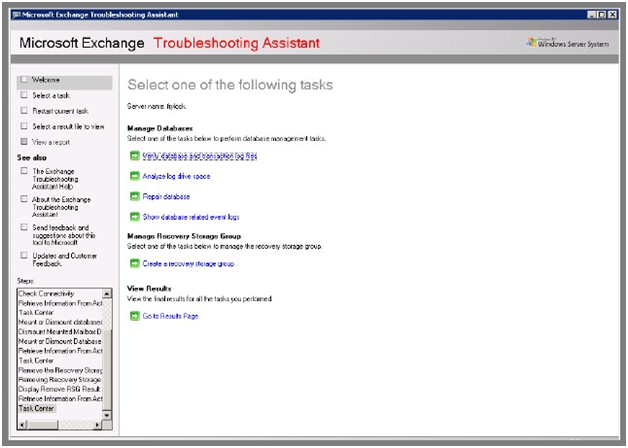The image size is (628, 448).
Task: Open Show database related event logs
Action: (191, 217)
